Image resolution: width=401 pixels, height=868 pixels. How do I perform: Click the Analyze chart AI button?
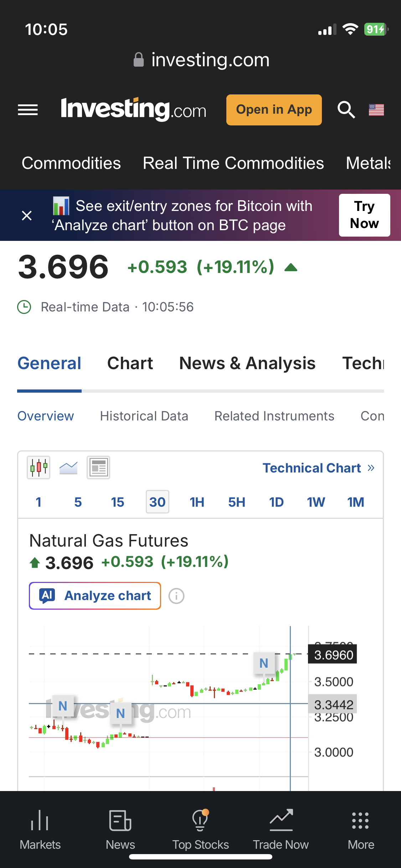pyautogui.click(x=95, y=596)
